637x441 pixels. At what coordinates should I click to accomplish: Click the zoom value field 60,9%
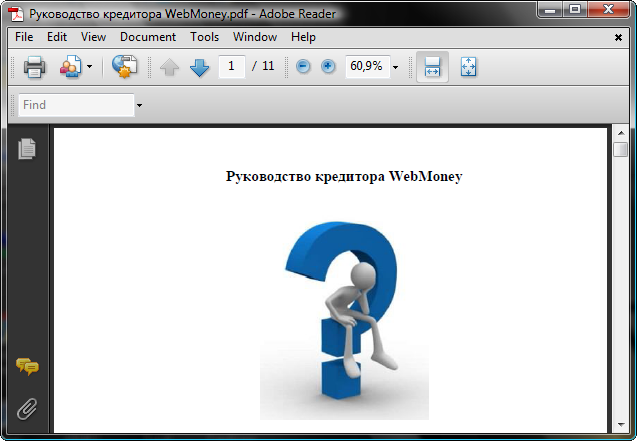(367, 66)
